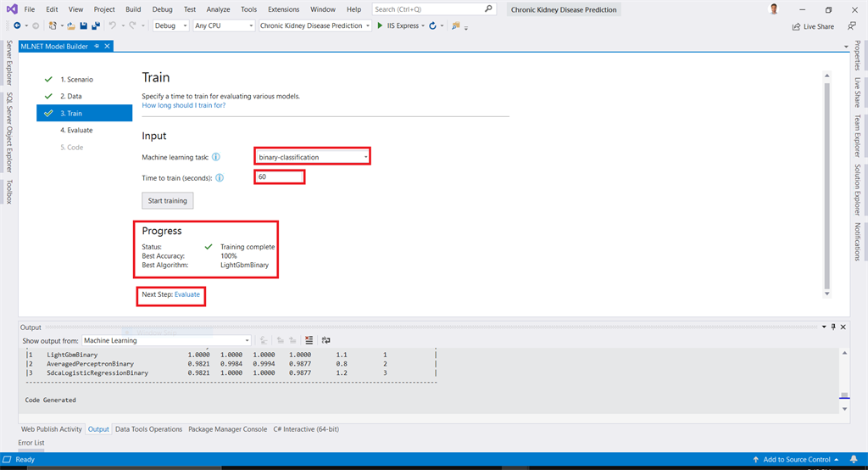868x470 pixels.
Task: Open the Debug menu
Action: tap(162, 9)
